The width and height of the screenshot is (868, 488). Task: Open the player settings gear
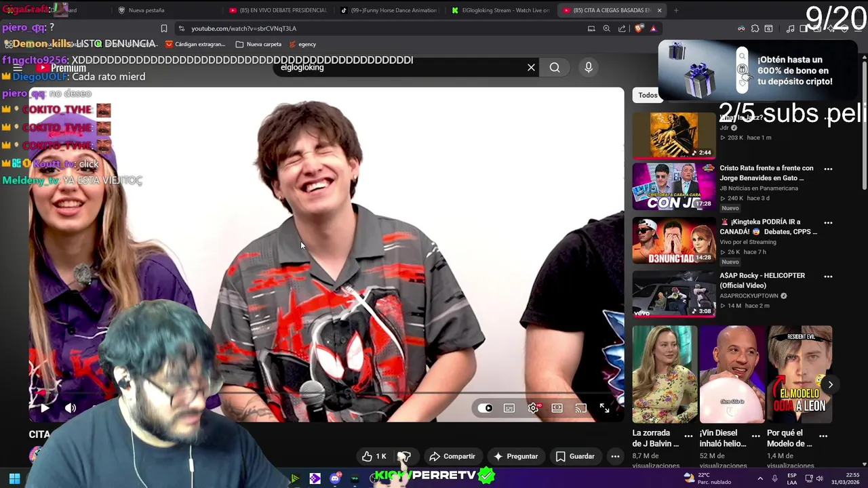tap(533, 408)
